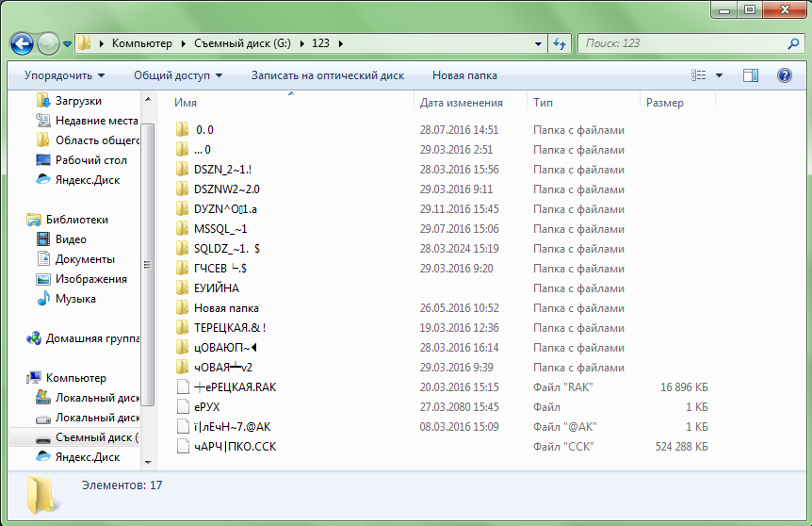The image size is (812, 526).
Task: Click the change view icon
Action: [x=699, y=75]
